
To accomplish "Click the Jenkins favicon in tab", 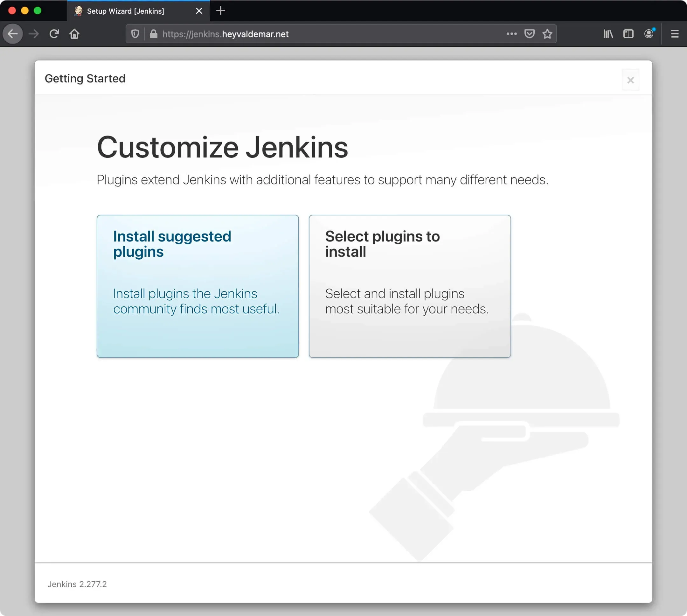I will pyautogui.click(x=79, y=11).
